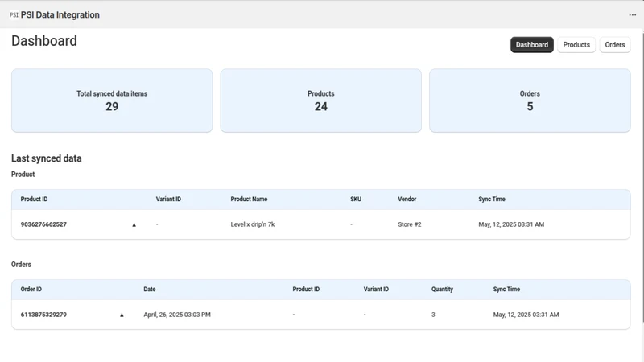Switch to the Dashboard tab
Viewport: 644px width, 362px height.
tap(532, 45)
